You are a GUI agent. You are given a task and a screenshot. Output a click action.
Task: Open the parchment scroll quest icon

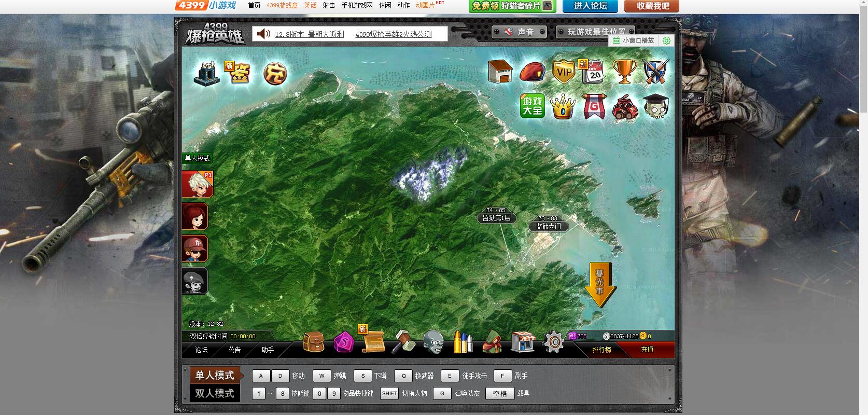(373, 341)
